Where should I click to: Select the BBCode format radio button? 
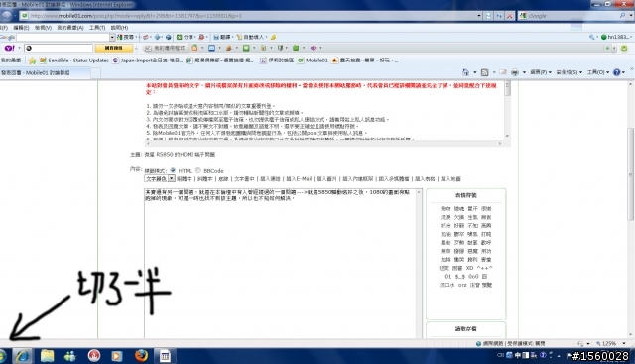tap(198, 170)
